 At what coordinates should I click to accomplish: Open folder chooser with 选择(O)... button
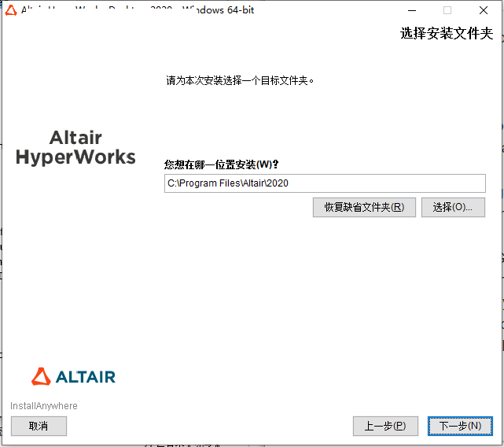point(453,207)
